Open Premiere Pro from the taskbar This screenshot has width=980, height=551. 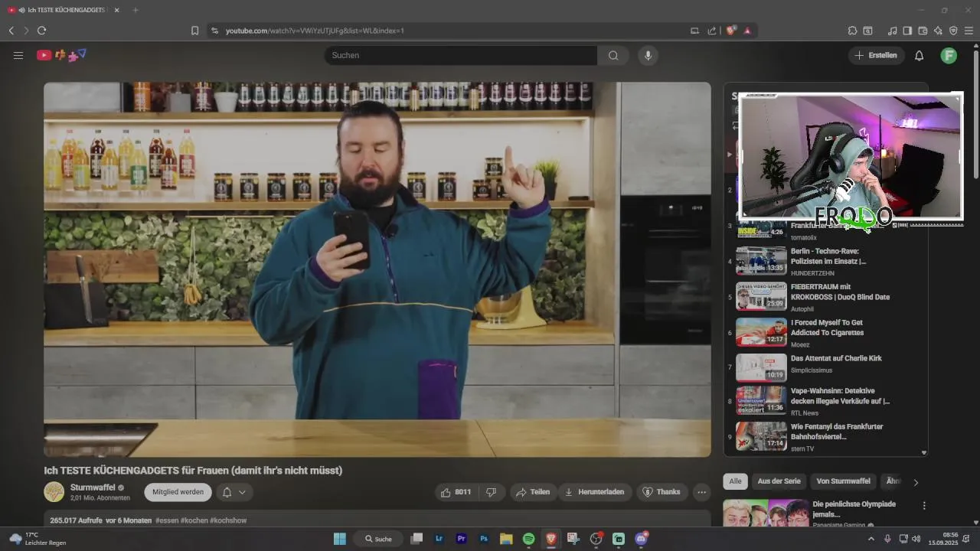pyautogui.click(x=462, y=539)
